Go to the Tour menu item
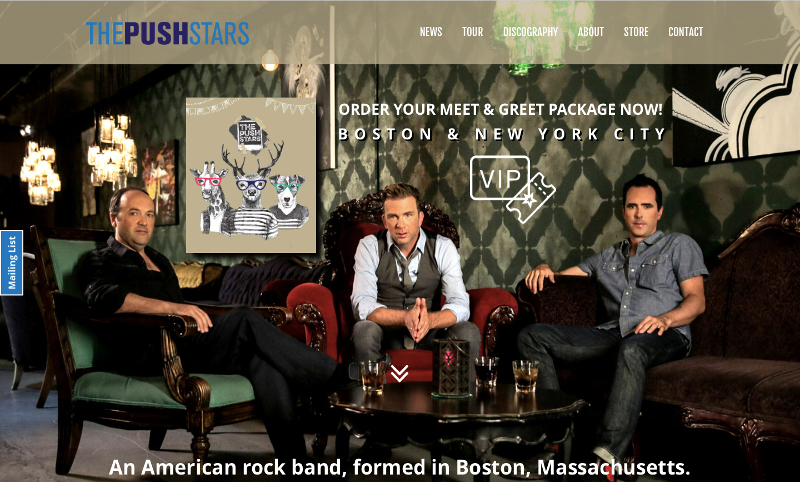800x482 pixels. [x=472, y=32]
